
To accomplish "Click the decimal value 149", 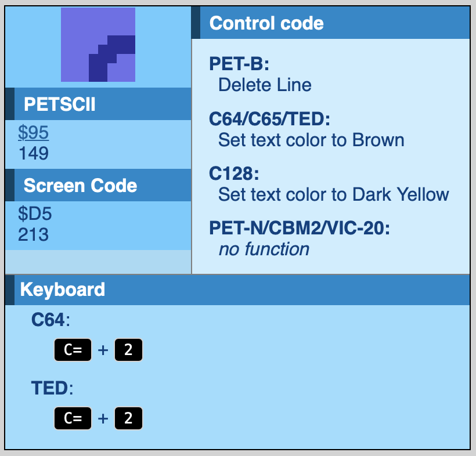I will 33,154.
